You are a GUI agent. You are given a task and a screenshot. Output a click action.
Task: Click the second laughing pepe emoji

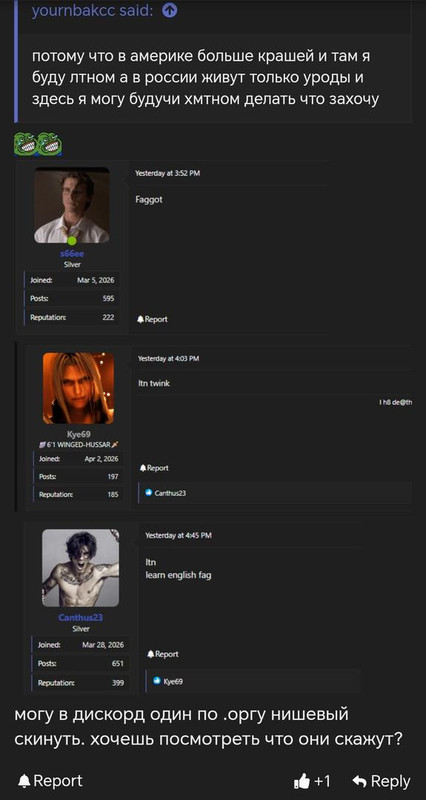click(x=50, y=143)
